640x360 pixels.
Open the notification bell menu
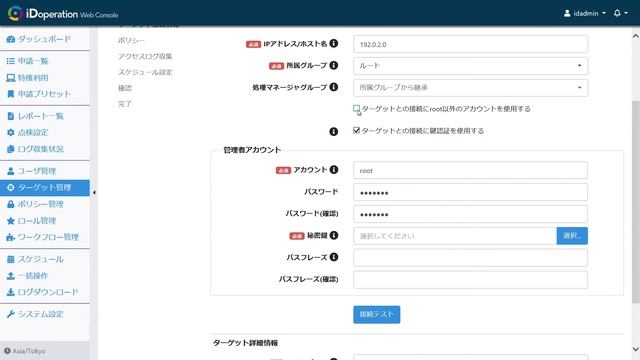pos(620,13)
